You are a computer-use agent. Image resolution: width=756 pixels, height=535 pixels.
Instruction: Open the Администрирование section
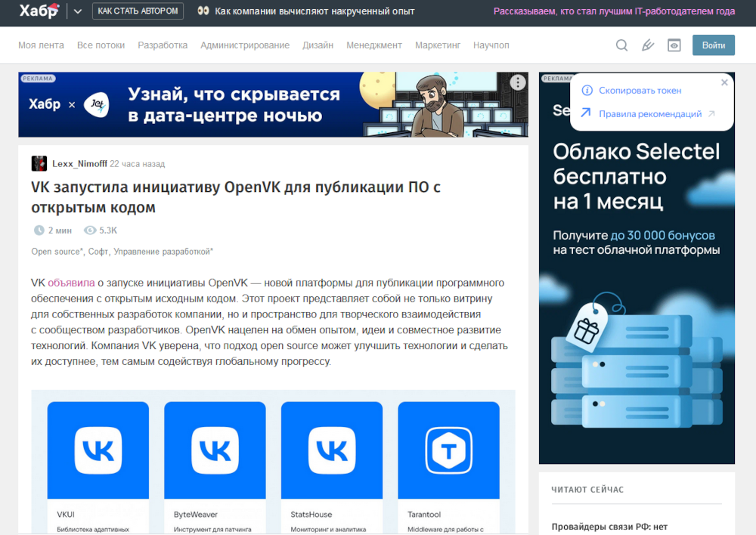245,45
